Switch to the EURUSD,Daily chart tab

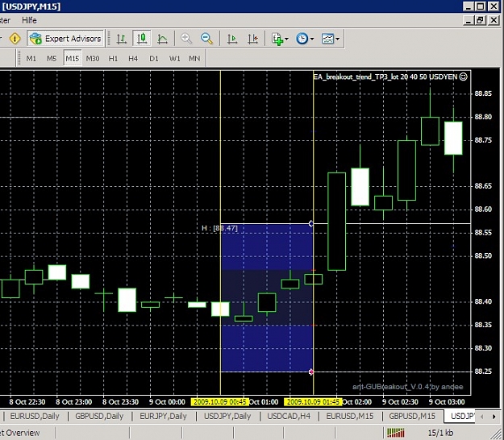coord(35,417)
